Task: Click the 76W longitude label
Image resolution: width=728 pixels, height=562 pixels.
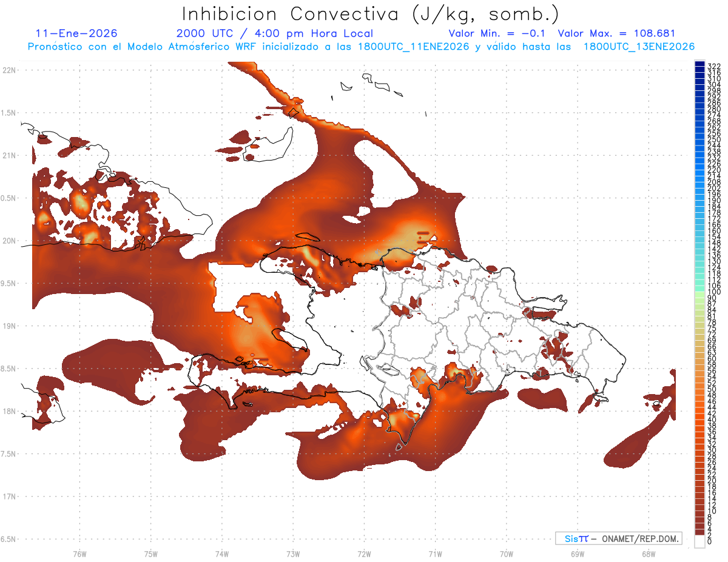Action: (79, 554)
